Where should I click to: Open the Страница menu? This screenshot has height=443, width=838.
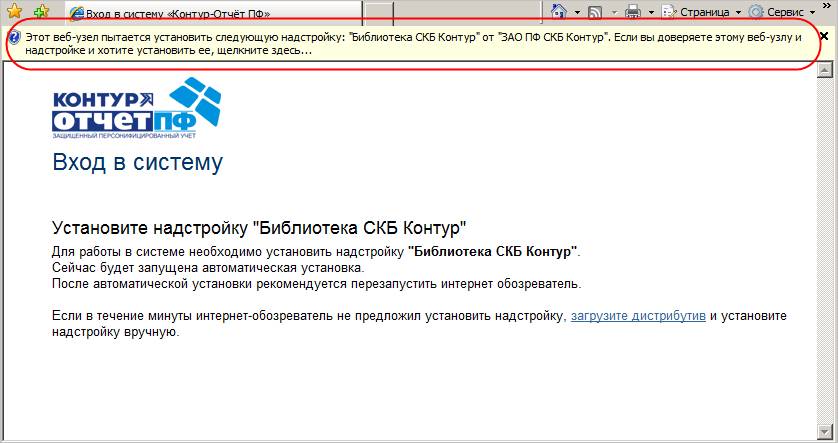point(702,12)
